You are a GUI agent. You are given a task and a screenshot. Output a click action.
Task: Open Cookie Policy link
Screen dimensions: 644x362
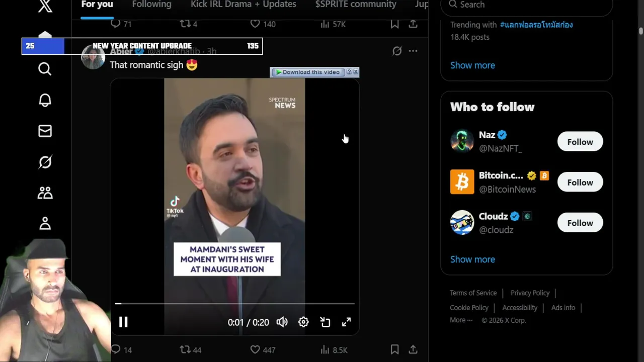coord(469,307)
